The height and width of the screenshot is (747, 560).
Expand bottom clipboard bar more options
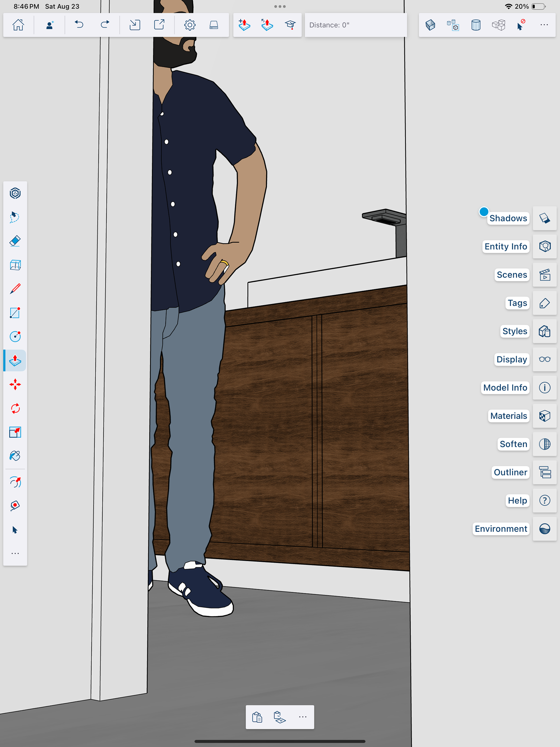pos(303,717)
